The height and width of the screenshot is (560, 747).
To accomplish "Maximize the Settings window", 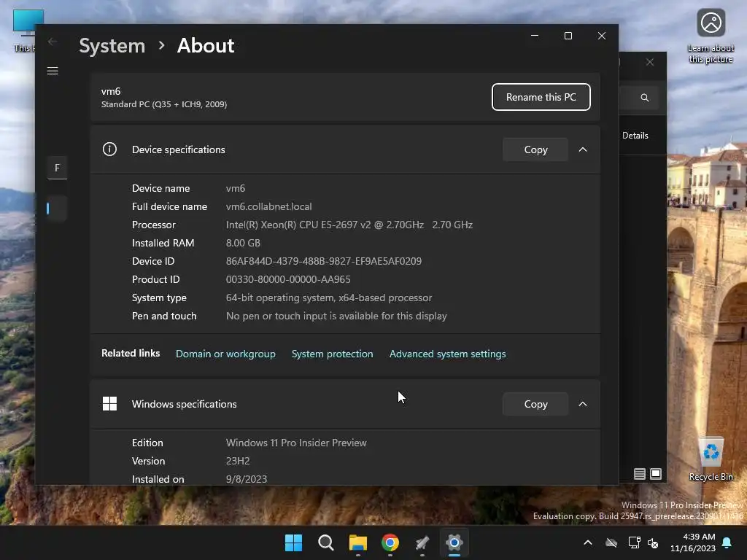I will click(x=568, y=36).
